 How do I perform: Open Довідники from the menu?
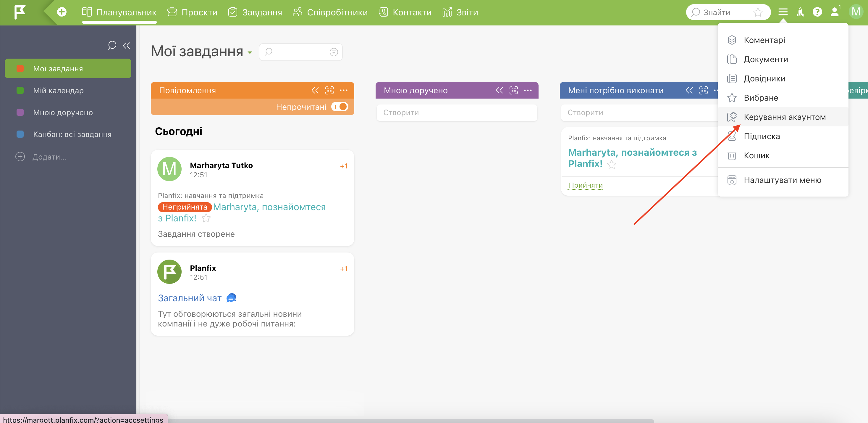click(x=783, y=79)
